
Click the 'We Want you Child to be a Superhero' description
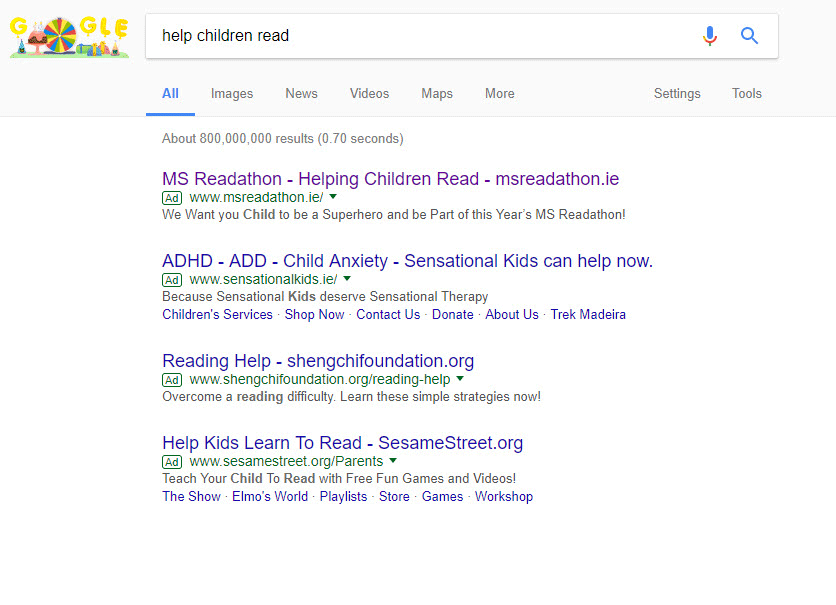point(393,215)
